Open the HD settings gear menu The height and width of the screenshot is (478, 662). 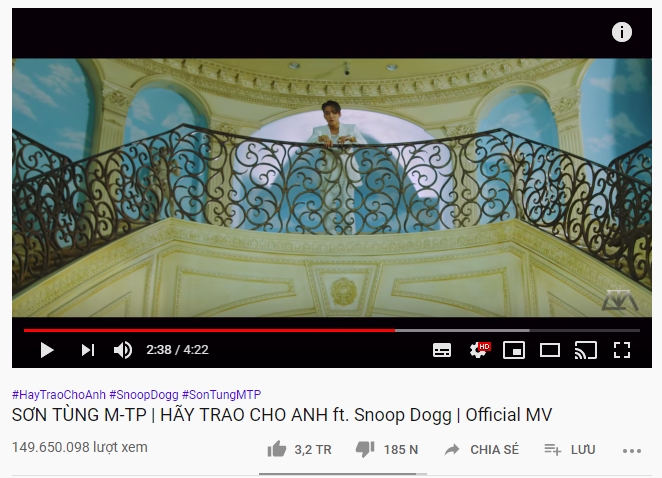tap(479, 350)
